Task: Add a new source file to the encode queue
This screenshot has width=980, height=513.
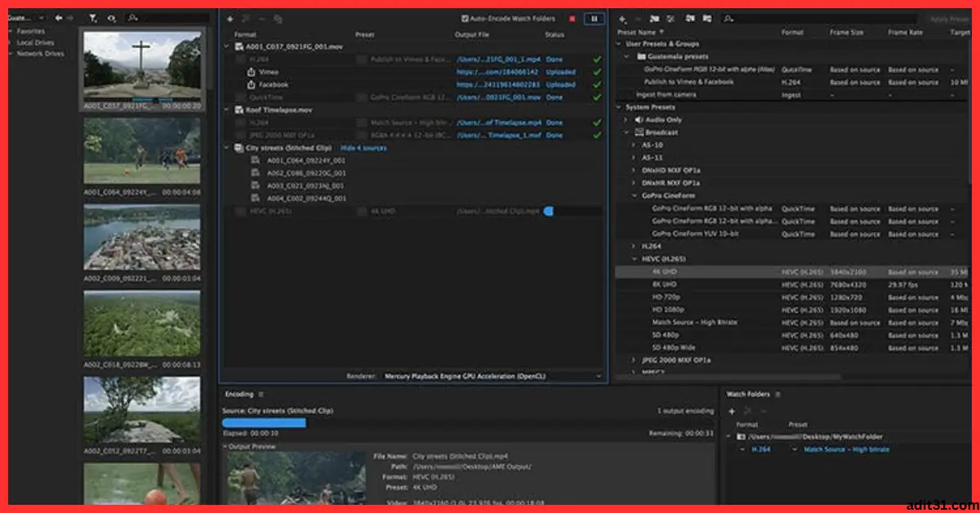Action: pos(231,18)
